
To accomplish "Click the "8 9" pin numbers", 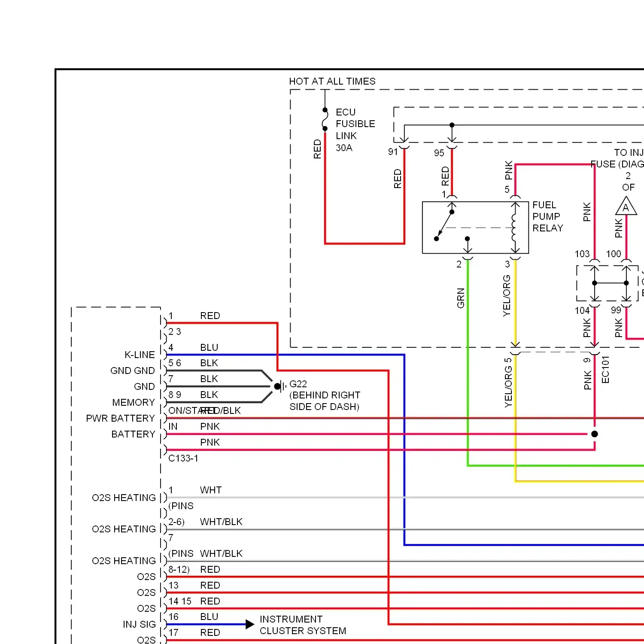I will [x=175, y=395].
